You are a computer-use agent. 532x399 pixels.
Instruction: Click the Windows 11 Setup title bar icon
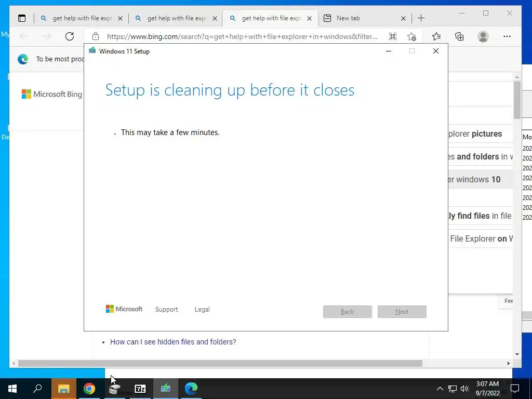(x=92, y=50)
